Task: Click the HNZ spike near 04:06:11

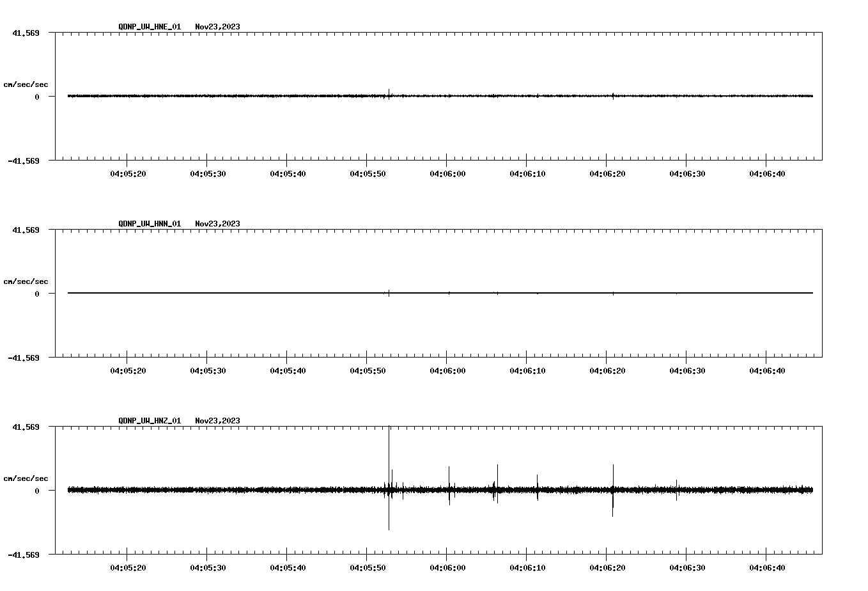Action: (x=538, y=487)
